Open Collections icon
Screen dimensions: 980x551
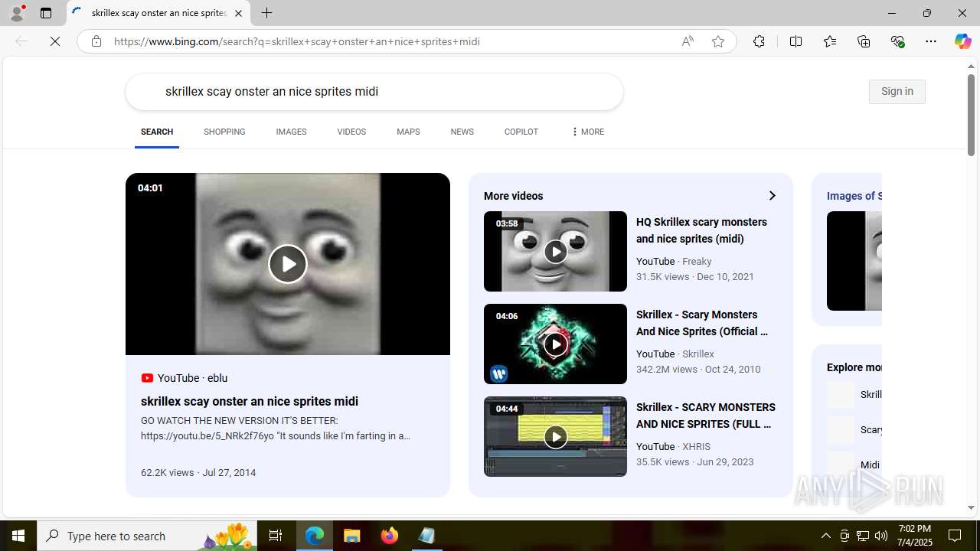[864, 41]
